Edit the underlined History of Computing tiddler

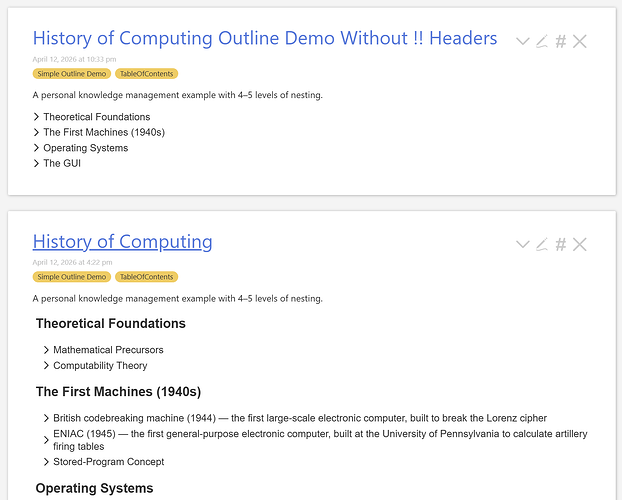click(542, 244)
